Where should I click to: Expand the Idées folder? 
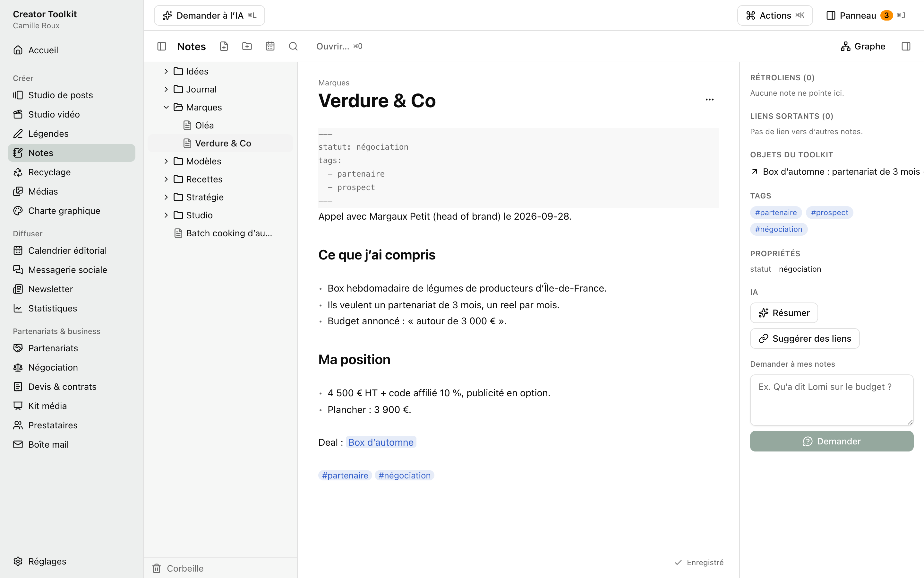click(x=166, y=72)
